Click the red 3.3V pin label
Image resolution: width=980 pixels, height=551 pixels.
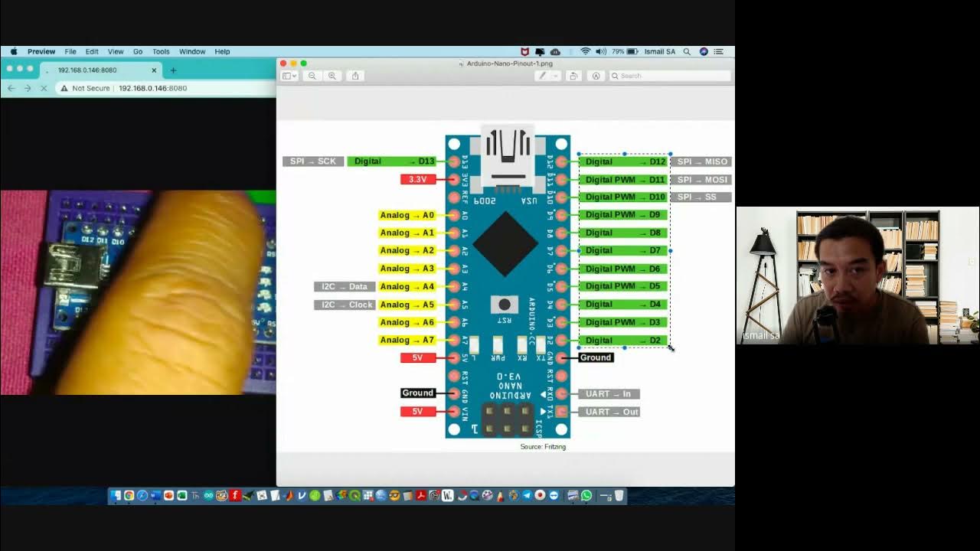pos(417,179)
